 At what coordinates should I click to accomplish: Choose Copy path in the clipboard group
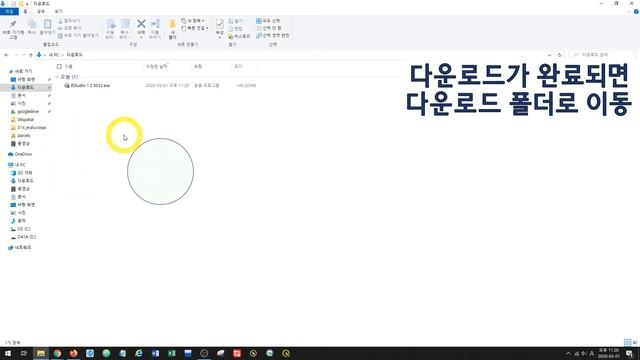click(70, 28)
